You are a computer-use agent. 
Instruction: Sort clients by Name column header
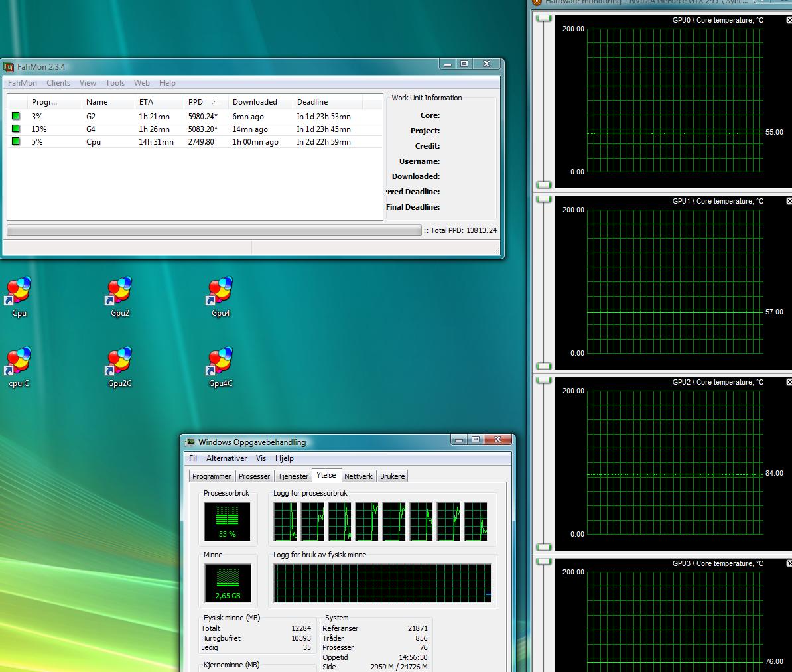tap(108, 102)
